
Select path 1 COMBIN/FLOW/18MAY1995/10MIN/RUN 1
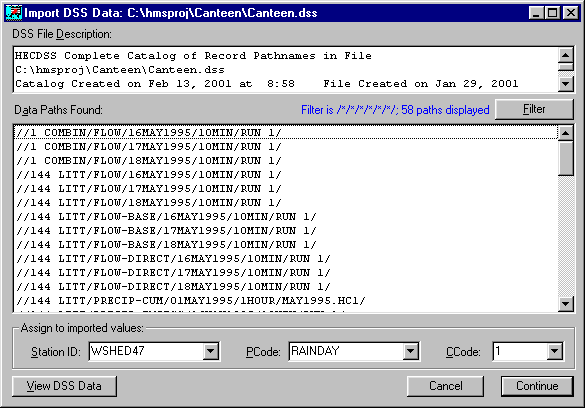point(286,161)
